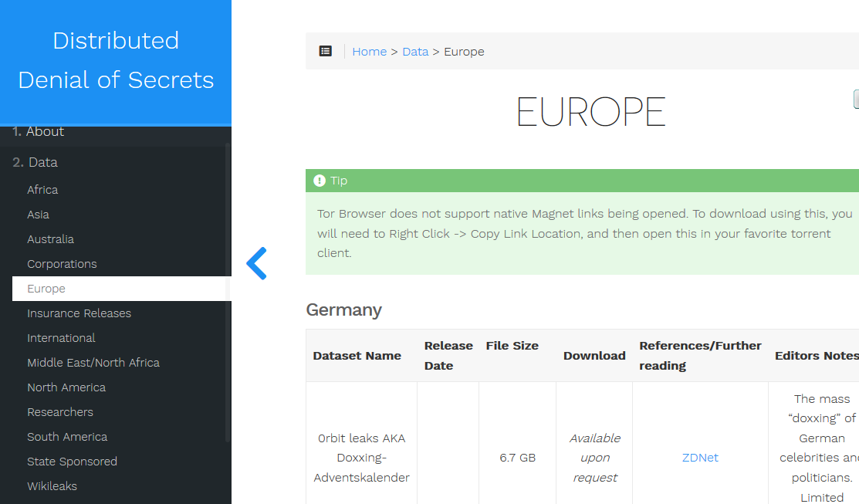Open the Data breadcrumb link

415,52
